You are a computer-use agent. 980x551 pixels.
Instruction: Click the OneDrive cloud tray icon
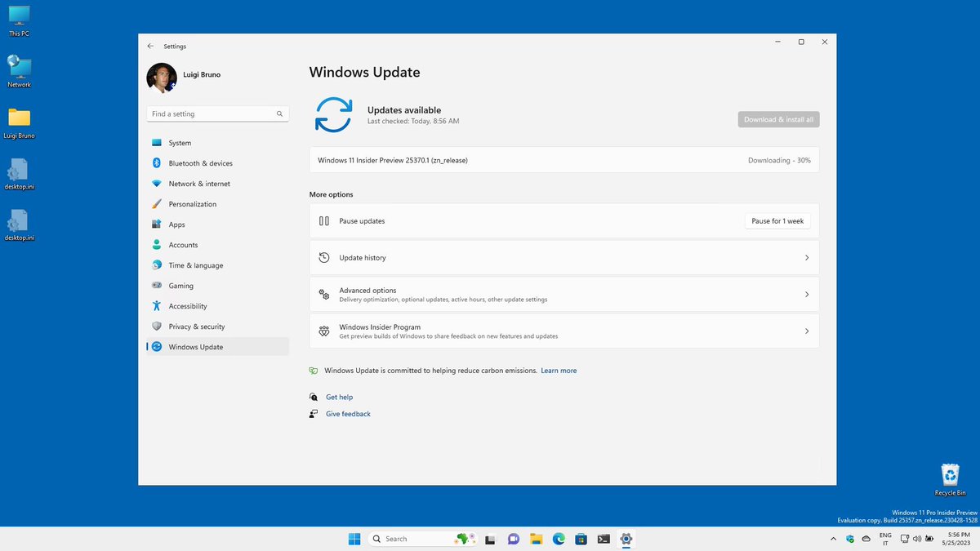coord(866,539)
